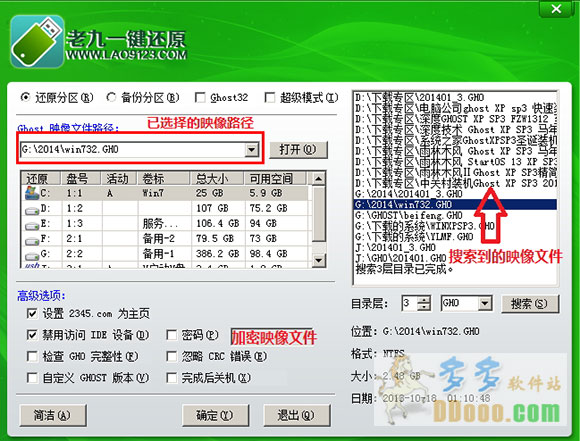The width and height of the screenshot is (580, 441).
Task: Click Win7 volume label in C: row
Action: click(x=153, y=193)
